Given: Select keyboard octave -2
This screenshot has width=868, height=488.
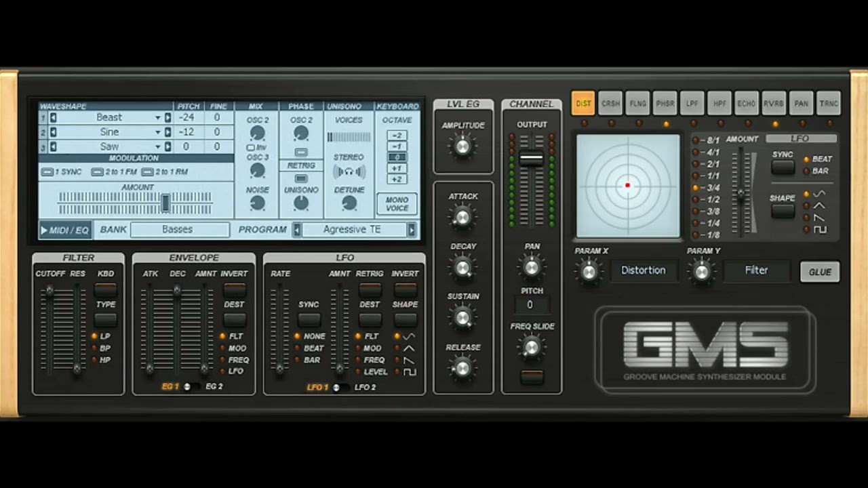Looking at the screenshot, I should coord(397,135).
